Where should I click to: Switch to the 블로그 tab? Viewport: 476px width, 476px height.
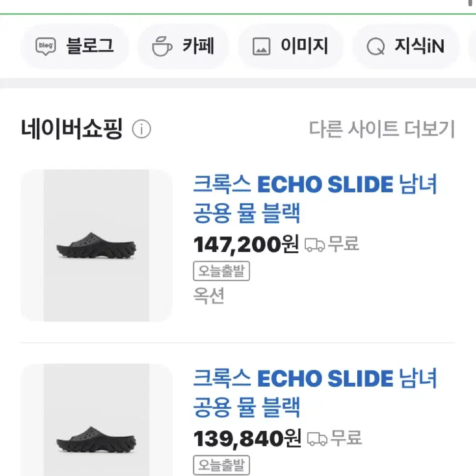(75, 47)
